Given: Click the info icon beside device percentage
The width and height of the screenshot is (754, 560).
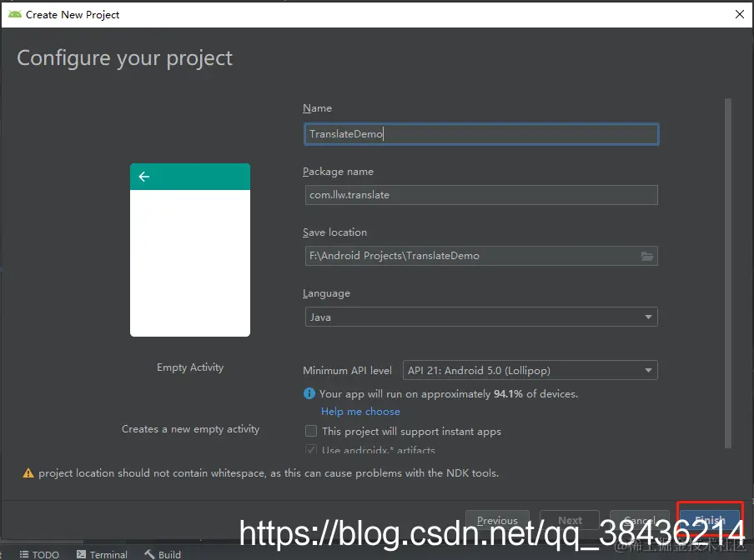Looking at the screenshot, I should [309, 394].
